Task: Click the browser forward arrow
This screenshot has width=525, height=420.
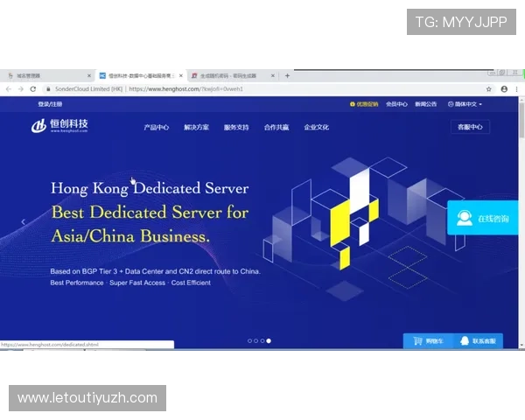Action: point(21,89)
